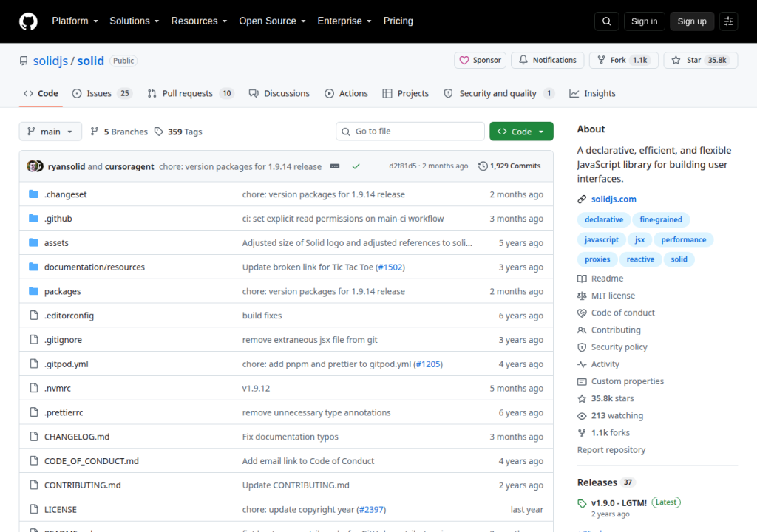Image resolution: width=757 pixels, height=532 pixels.
Task: Select the reactive topic tag
Action: click(641, 259)
